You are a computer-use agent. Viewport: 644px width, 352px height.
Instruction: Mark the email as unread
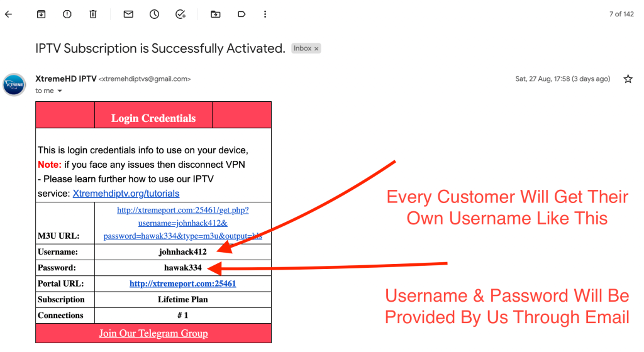pyautogui.click(x=128, y=14)
